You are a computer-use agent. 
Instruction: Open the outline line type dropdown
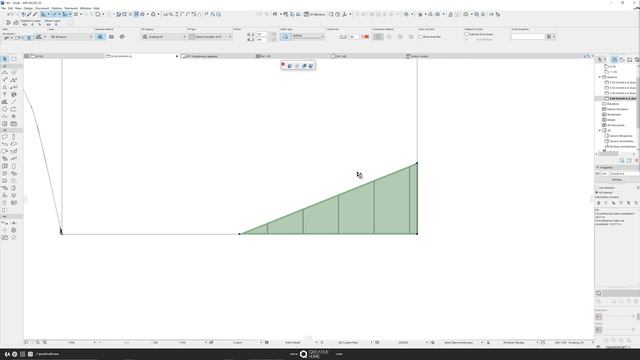pos(308,36)
